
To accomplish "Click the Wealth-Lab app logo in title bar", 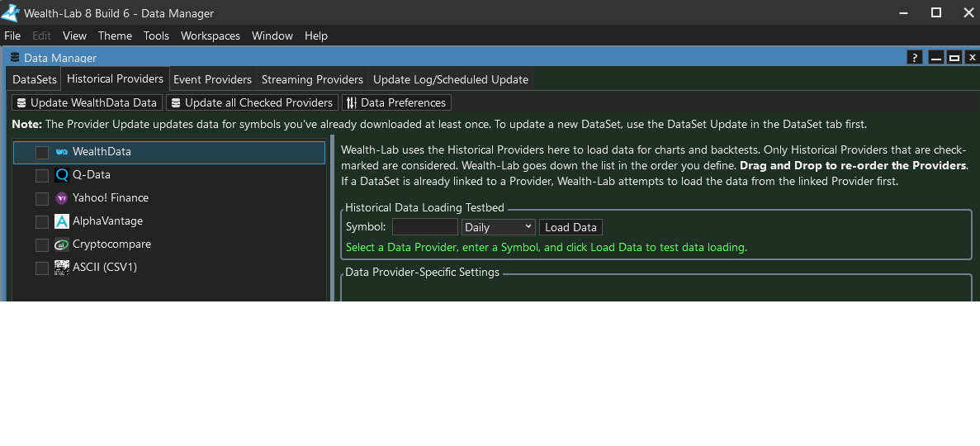I will point(11,12).
